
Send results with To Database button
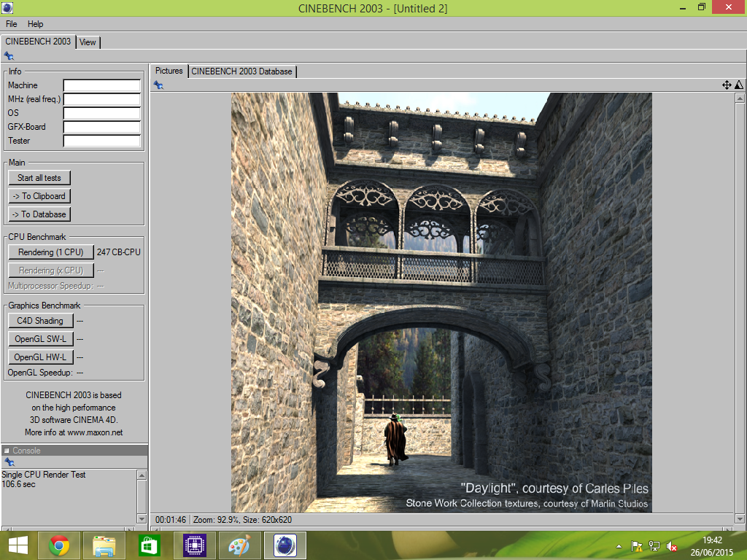[39, 214]
